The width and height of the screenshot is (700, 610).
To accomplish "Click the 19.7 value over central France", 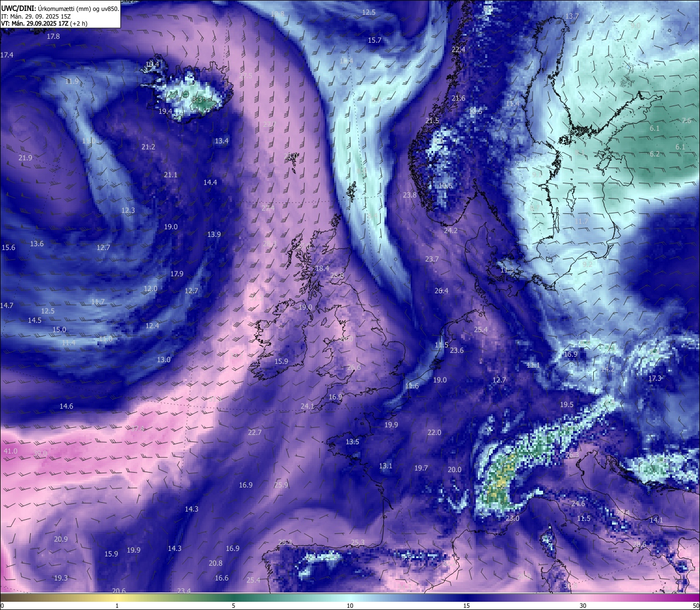I will tap(421, 468).
